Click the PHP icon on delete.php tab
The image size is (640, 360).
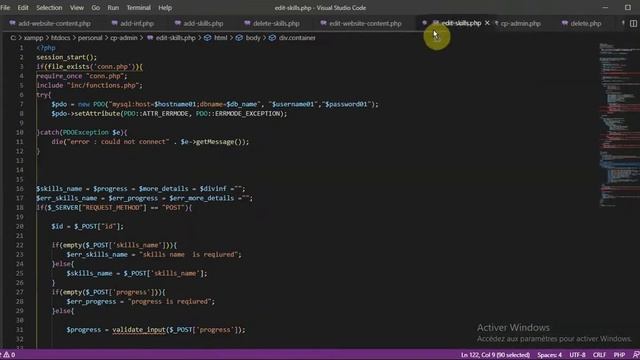(565, 23)
